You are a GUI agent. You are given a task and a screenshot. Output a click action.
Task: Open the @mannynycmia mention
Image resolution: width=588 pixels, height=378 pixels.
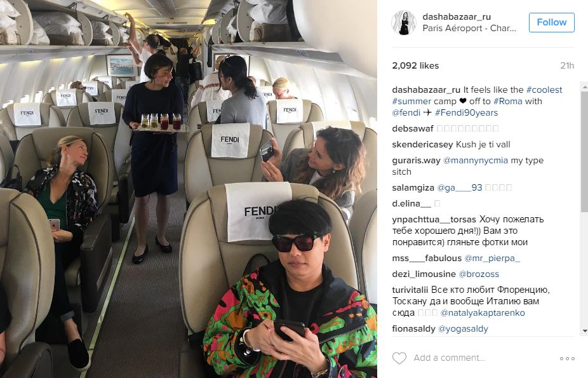(x=476, y=161)
